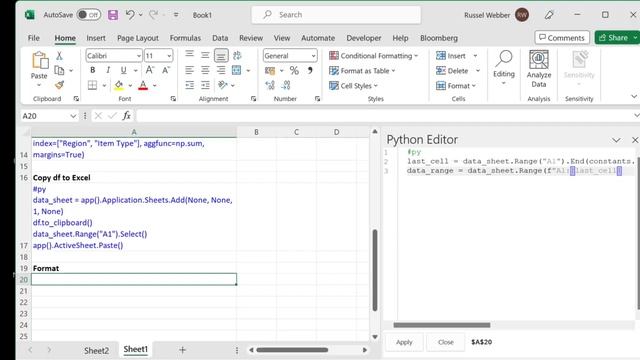This screenshot has width=640, height=360.
Task: Switch to the Bloomberg tab
Action: click(x=439, y=38)
